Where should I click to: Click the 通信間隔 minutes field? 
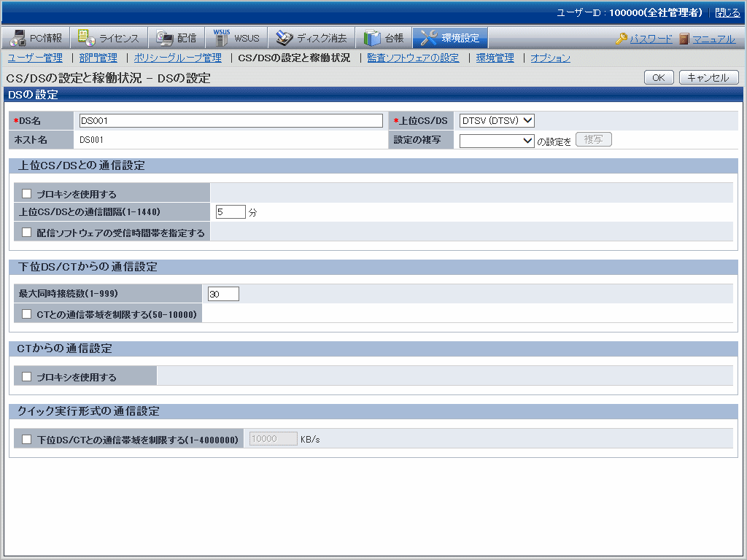point(231,212)
